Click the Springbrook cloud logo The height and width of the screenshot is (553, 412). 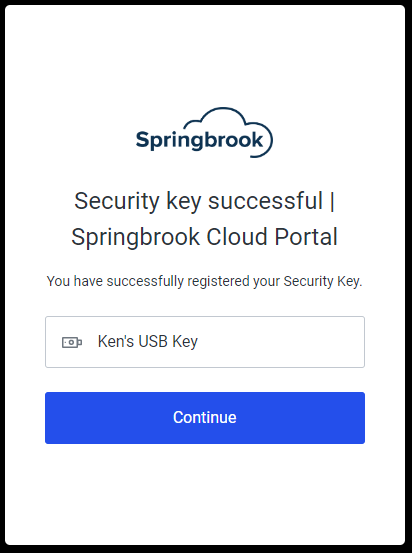204,133
